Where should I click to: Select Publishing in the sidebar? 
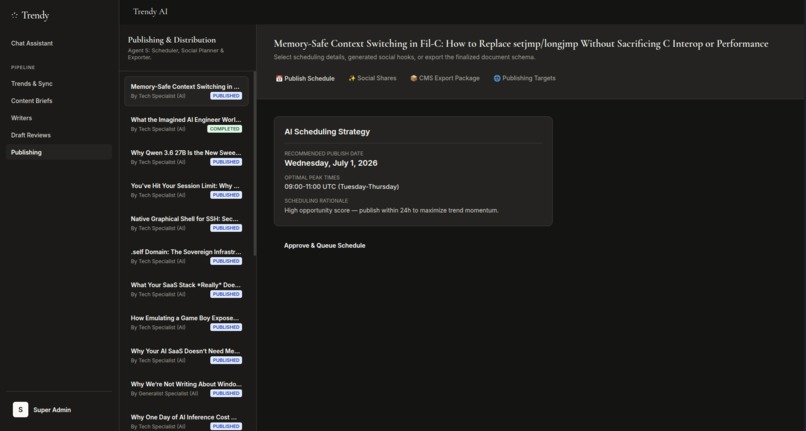pyautogui.click(x=59, y=152)
